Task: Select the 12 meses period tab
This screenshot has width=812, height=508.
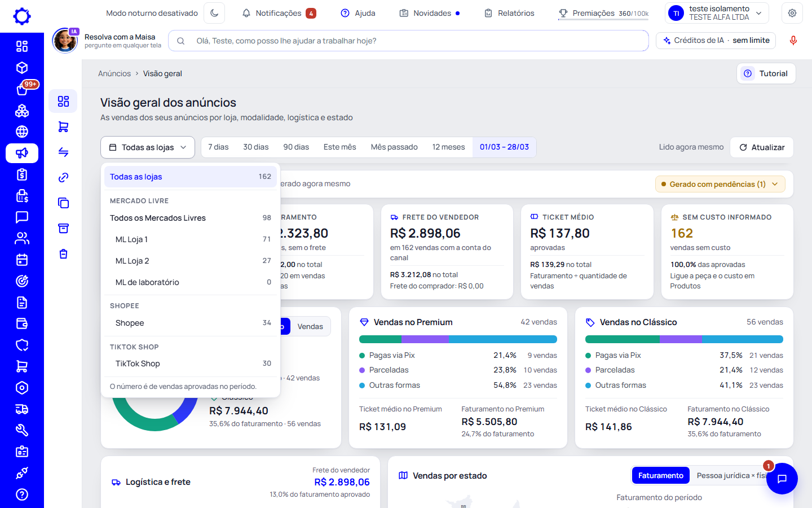Action: pos(449,147)
